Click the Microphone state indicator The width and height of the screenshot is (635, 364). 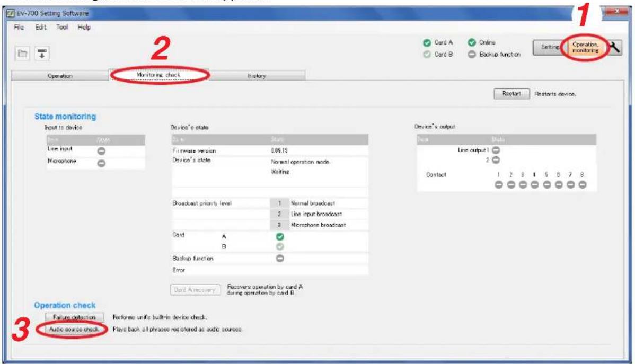pyautogui.click(x=101, y=163)
